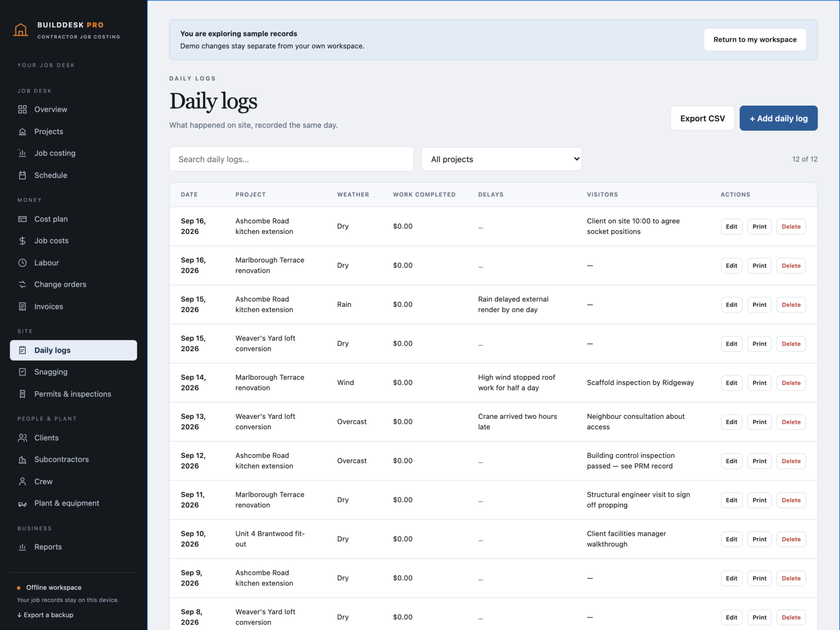This screenshot has width=840, height=630.
Task: Click 'Scaffold inspection by Ridgeway' text
Action: [x=640, y=383]
